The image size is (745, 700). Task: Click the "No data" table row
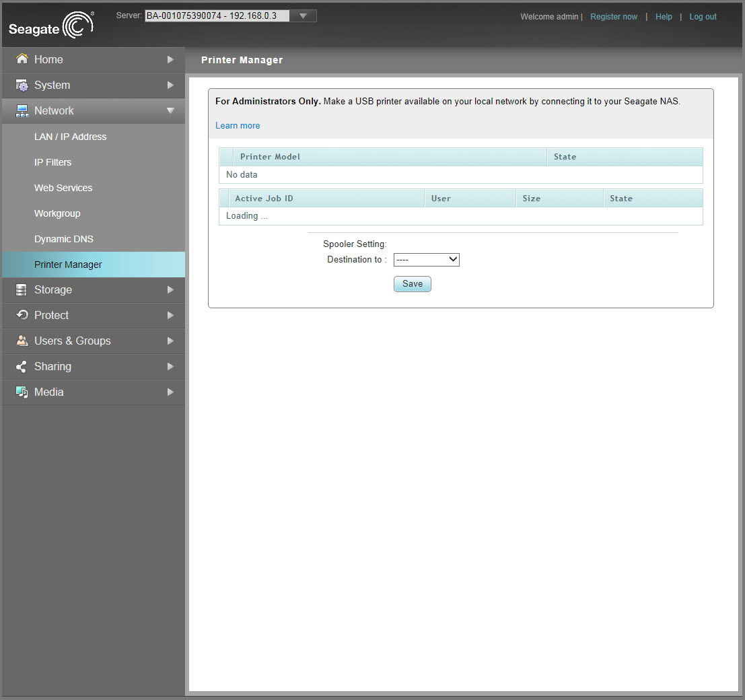click(x=461, y=174)
